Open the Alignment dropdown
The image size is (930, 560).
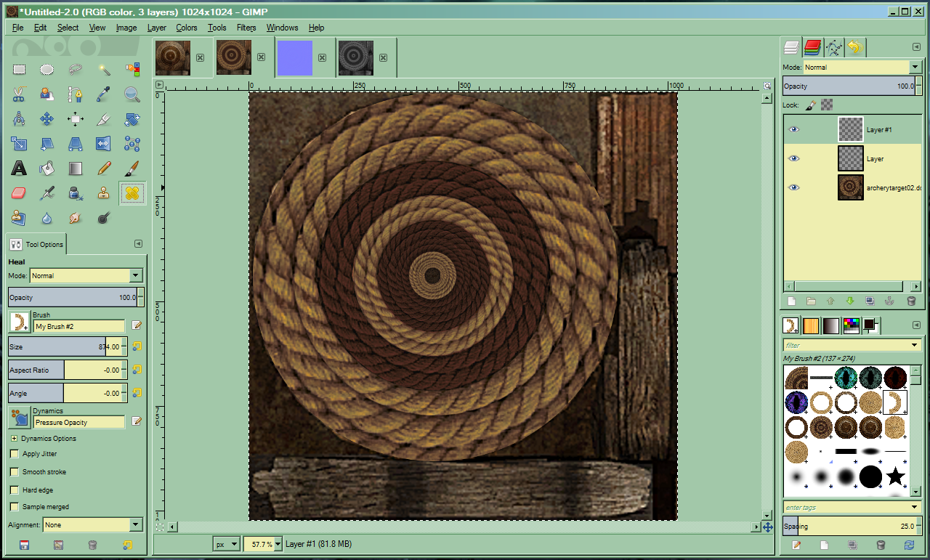(x=92, y=524)
